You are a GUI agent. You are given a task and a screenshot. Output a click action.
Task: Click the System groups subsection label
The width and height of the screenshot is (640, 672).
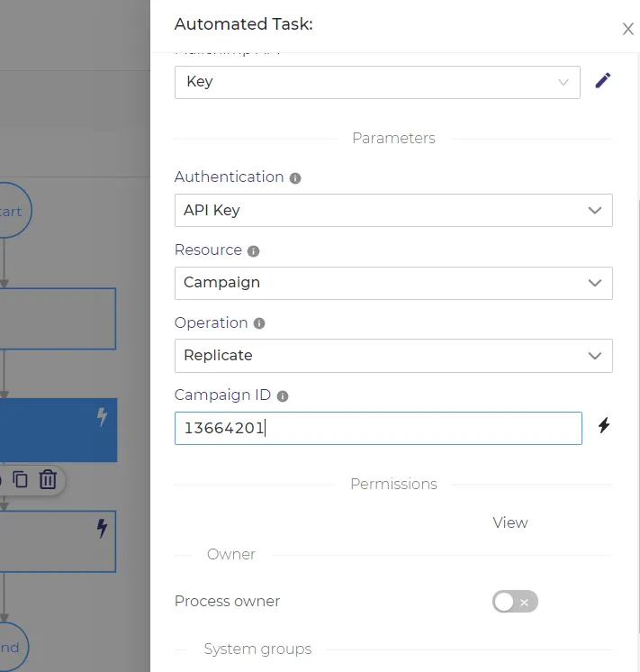pos(257,649)
